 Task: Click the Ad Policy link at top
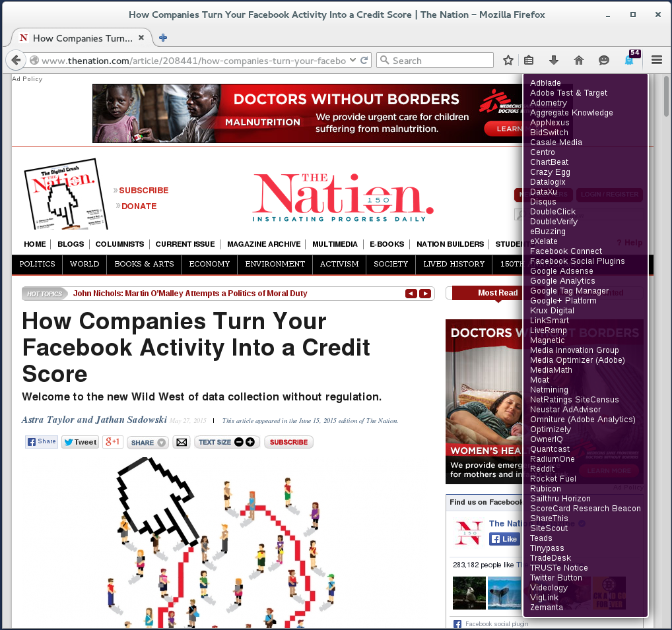(x=27, y=79)
